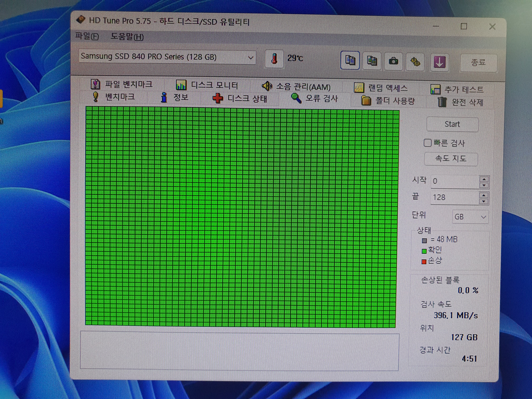532x399 pixels.
Task: Click the 종료 exit button
Action: click(x=478, y=63)
